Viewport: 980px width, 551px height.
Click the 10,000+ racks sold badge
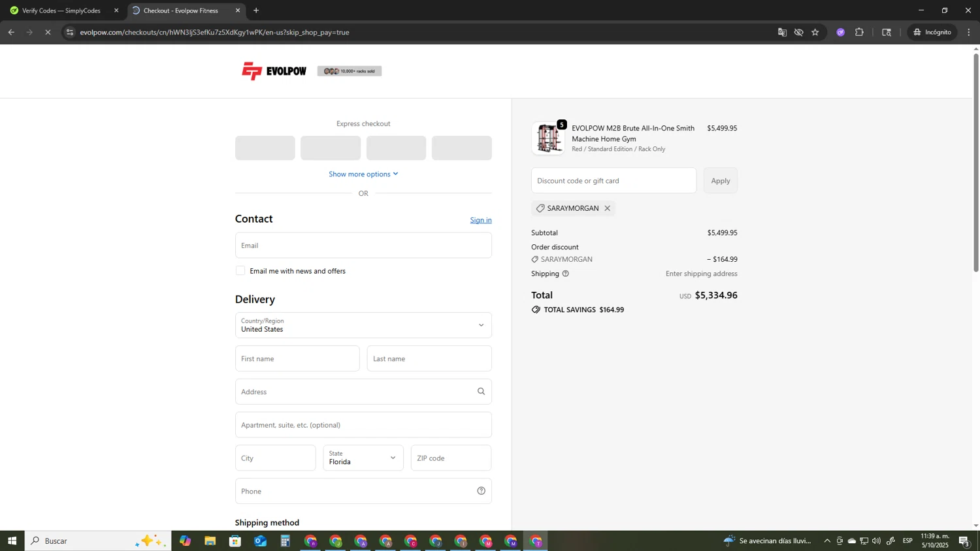click(x=350, y=71)
